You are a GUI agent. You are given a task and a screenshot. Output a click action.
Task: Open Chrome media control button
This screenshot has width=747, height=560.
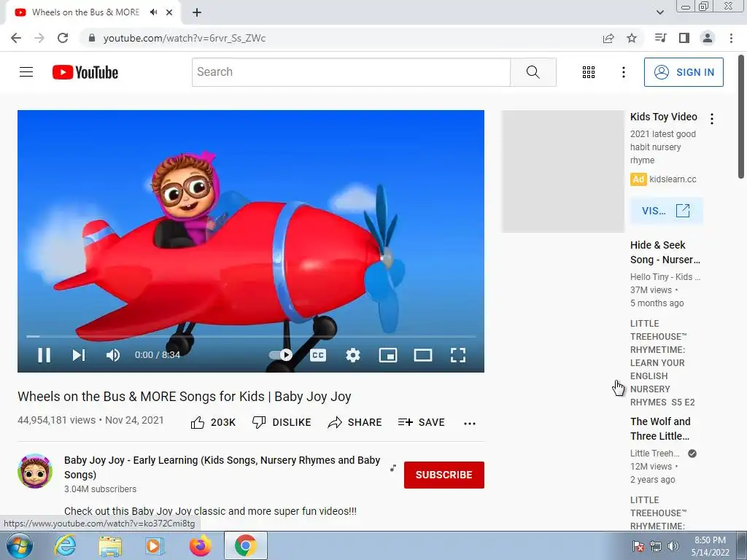point(660,38)
